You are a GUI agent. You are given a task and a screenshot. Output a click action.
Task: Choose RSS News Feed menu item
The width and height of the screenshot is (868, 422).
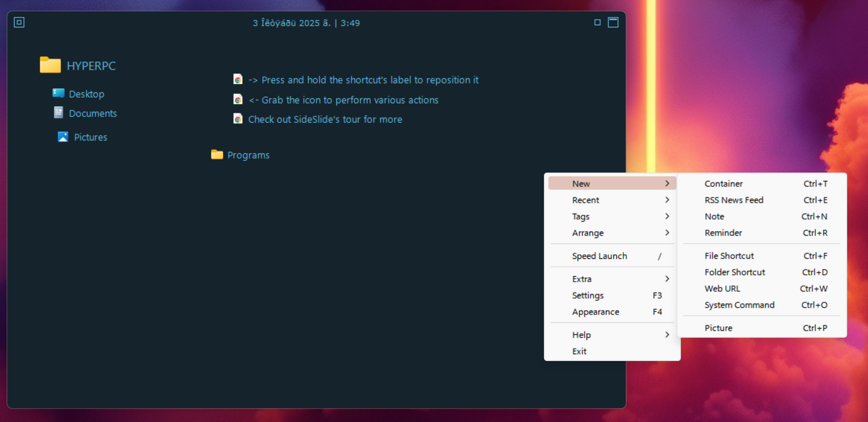pyautogui.click(x=734, y=200)
